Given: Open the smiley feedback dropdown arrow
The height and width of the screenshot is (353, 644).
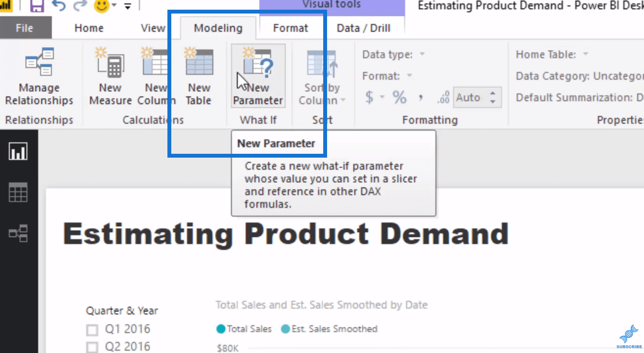Looking at the screenshot, I should [114, 6].
